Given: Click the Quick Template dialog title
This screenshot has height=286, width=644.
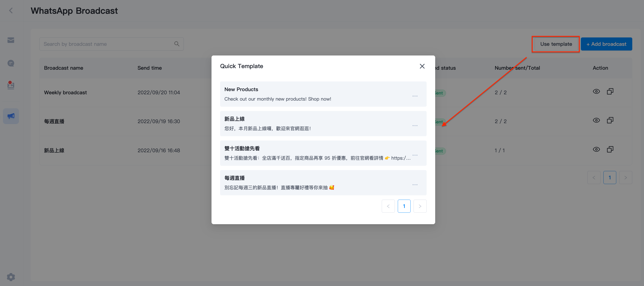Looking at the screenshot, I should tap(241, 66).
